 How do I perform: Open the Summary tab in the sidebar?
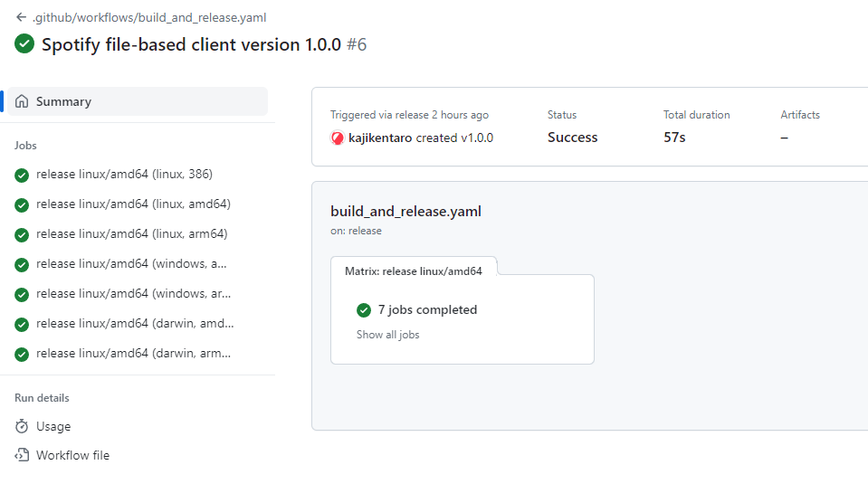pos(138,101)
